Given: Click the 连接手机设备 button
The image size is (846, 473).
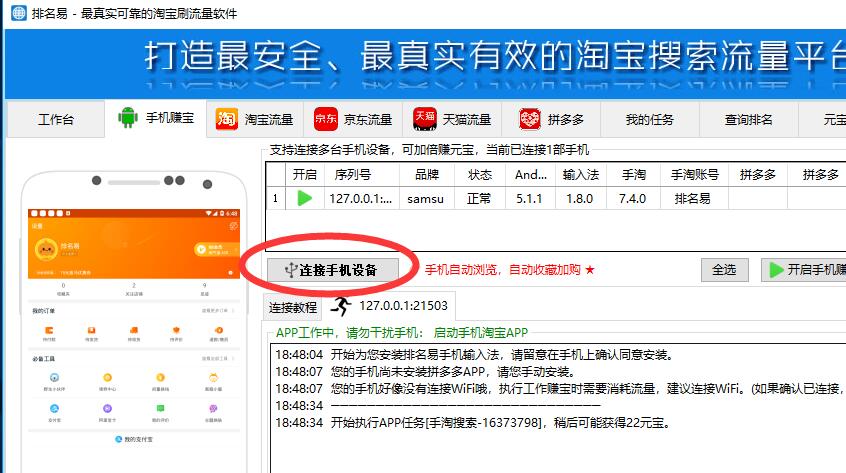Looking at the screenshot, I should (332, 270).
